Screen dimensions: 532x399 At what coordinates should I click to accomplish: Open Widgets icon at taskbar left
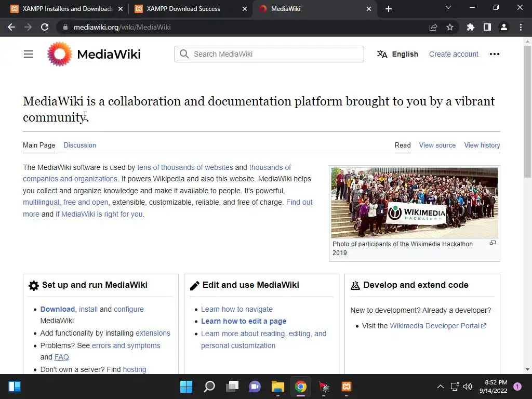(x=15, y=387)
